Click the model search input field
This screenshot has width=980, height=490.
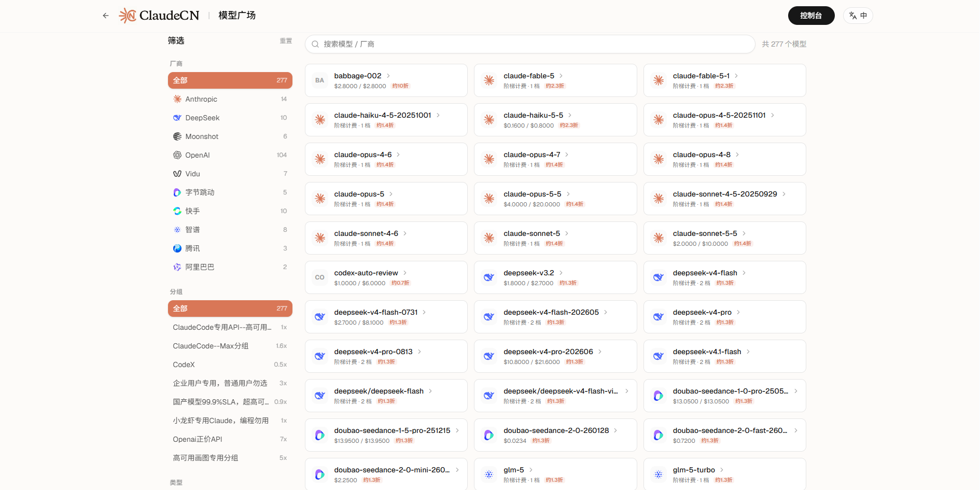[530, 44]
